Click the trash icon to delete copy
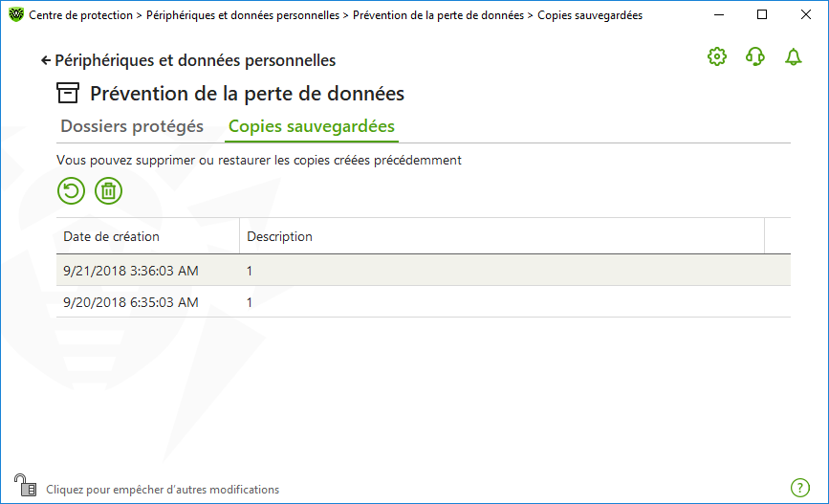 pos(108,191)
